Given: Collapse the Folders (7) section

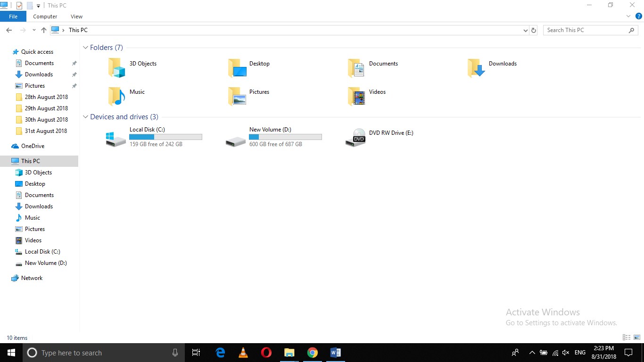Looking at the screenshot, I should pyautogui.click(x=85, y=47).
